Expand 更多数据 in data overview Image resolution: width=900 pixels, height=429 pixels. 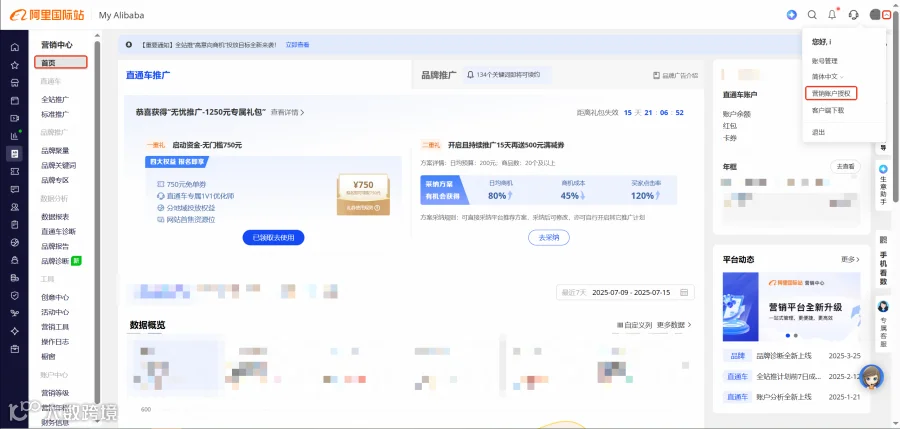click(x=674, y=325)
